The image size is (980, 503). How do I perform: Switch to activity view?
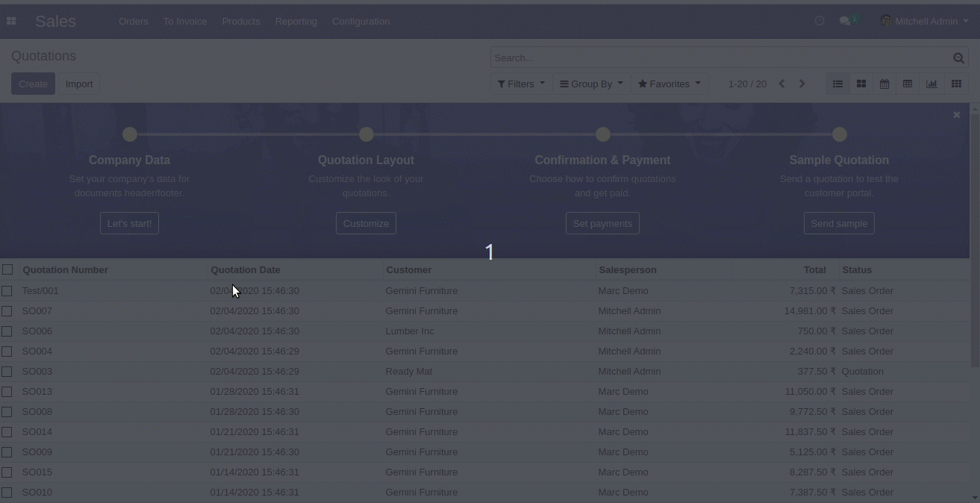coord(956,84)
